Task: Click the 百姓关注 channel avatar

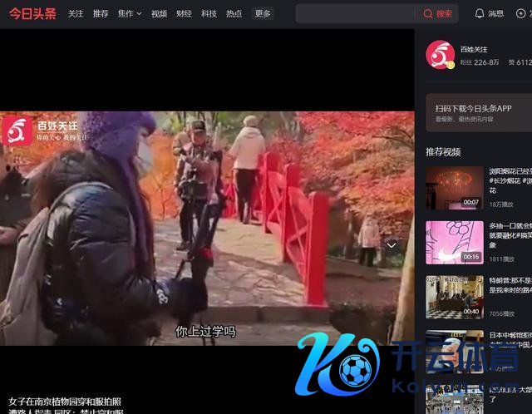Action: (440, 55)
